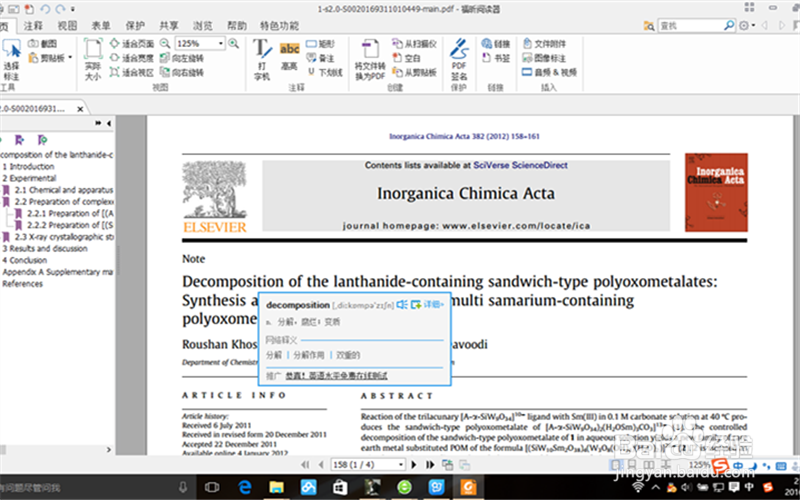The height and width of the screenshot is (500, 800).
Task: Create a PDF 从剪贴板 from clipboard
Action: (414, 72)
